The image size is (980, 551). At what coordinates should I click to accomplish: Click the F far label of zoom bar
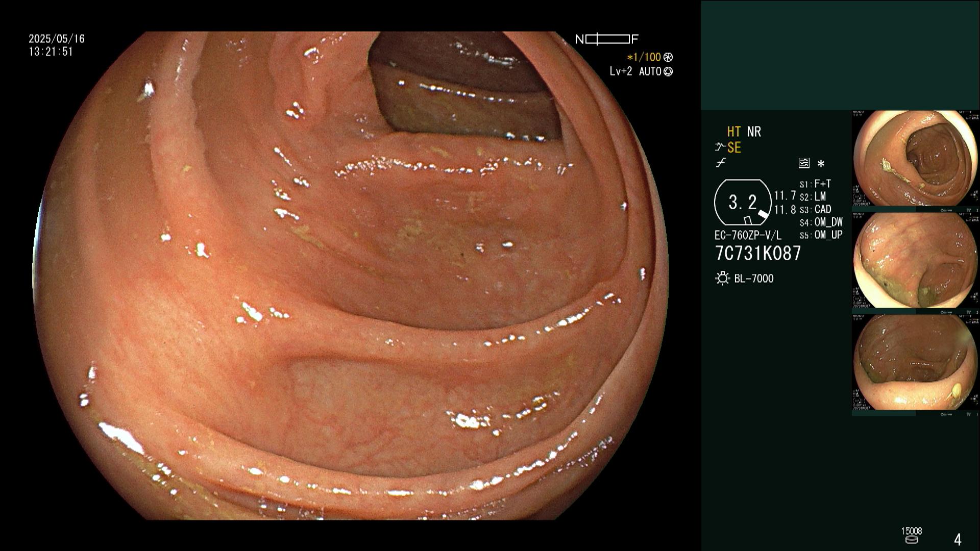(635, 39)
